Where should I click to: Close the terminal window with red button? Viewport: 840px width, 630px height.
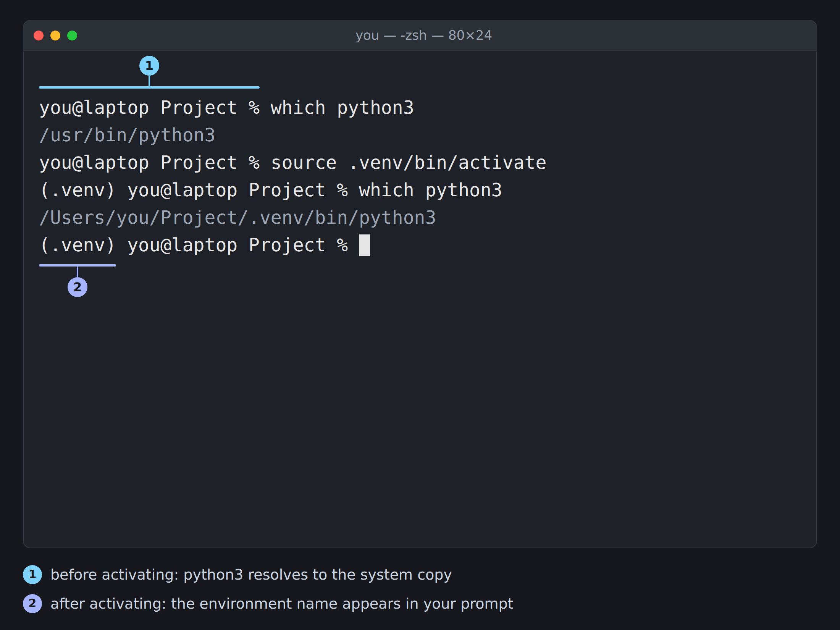click(39, 36)
